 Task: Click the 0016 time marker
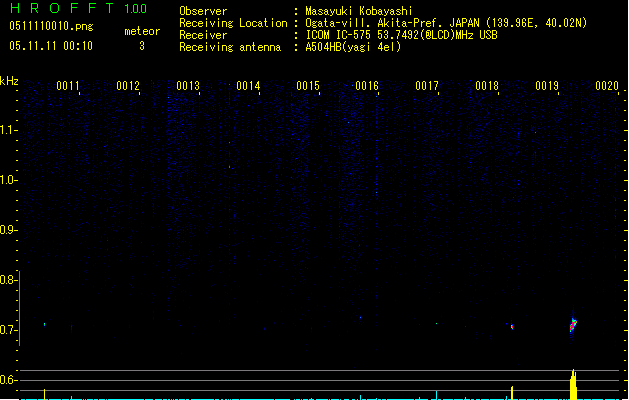[367, 86]
